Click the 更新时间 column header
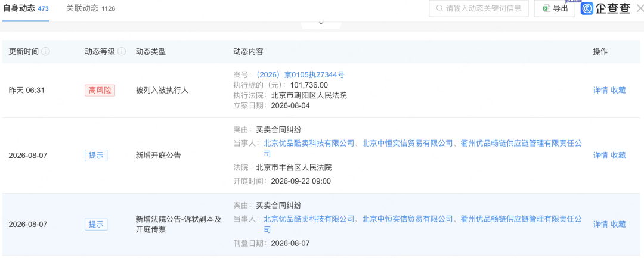 pos(24,52)
